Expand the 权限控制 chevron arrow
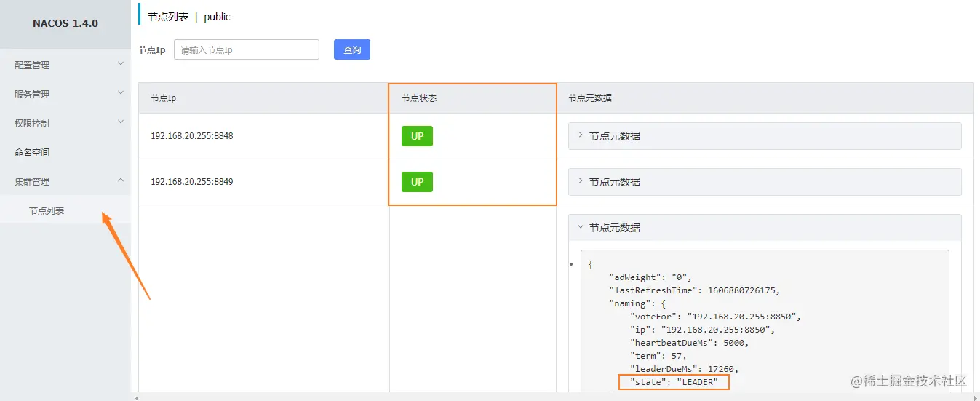 pos(121,122)
